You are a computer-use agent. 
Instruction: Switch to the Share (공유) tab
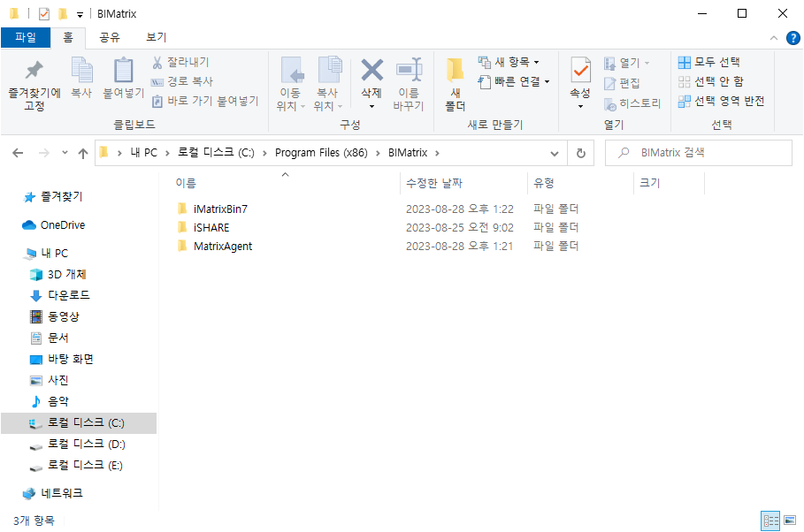(109, 37)
